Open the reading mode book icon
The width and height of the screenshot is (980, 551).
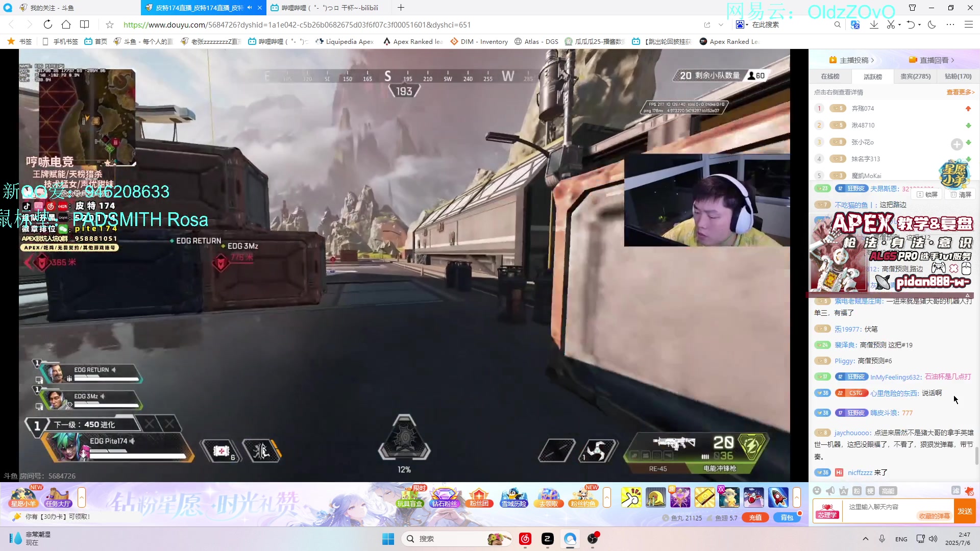coord(85,24)
